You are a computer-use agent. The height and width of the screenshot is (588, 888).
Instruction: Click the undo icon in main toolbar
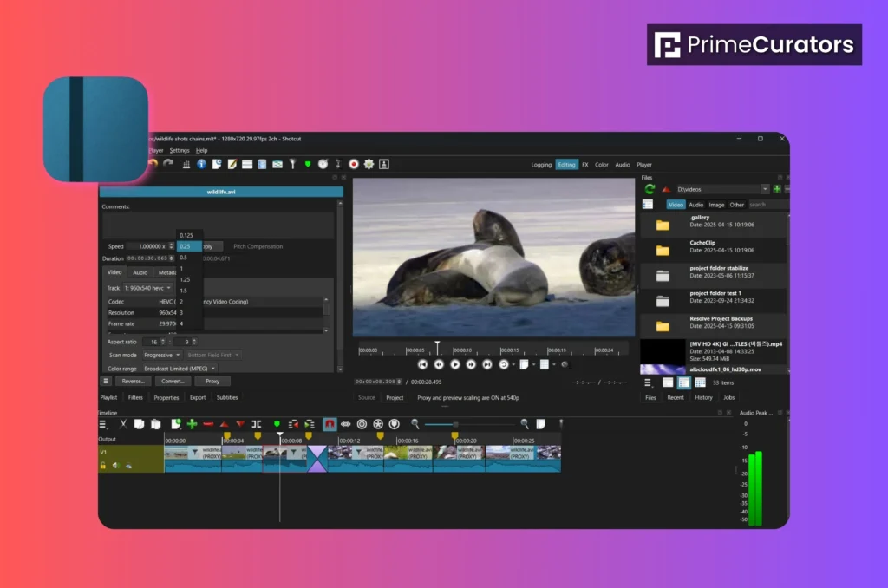[x=153, y=164]
